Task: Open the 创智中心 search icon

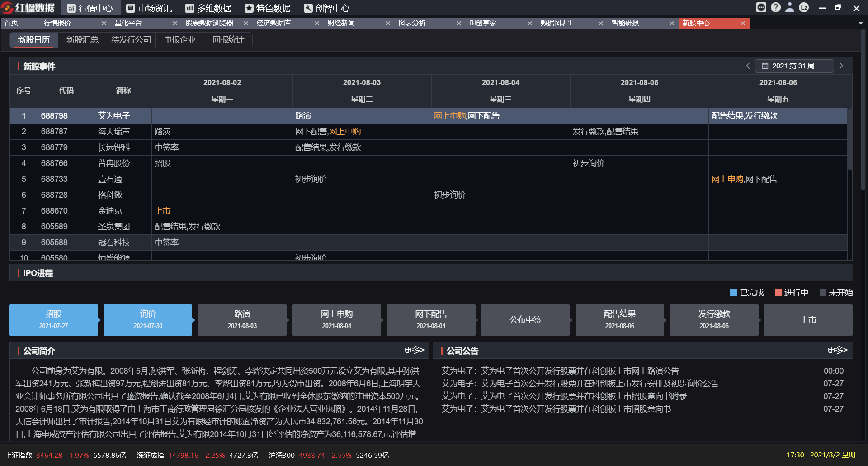Action: 307,8
